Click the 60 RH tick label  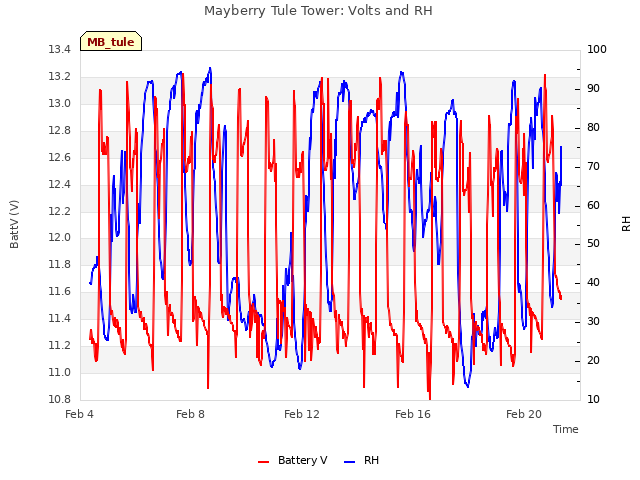pyautogui.click(x=593, y=205)
